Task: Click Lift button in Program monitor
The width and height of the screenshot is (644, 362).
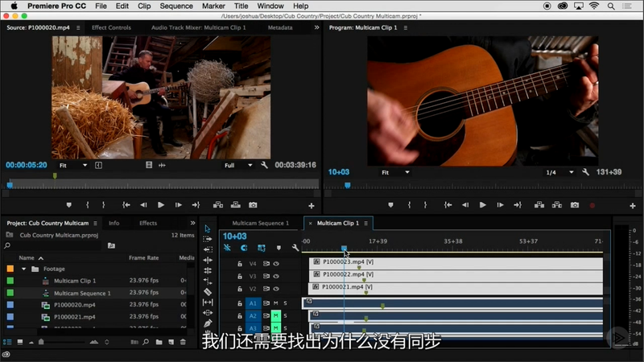Action: coord(539,205)
